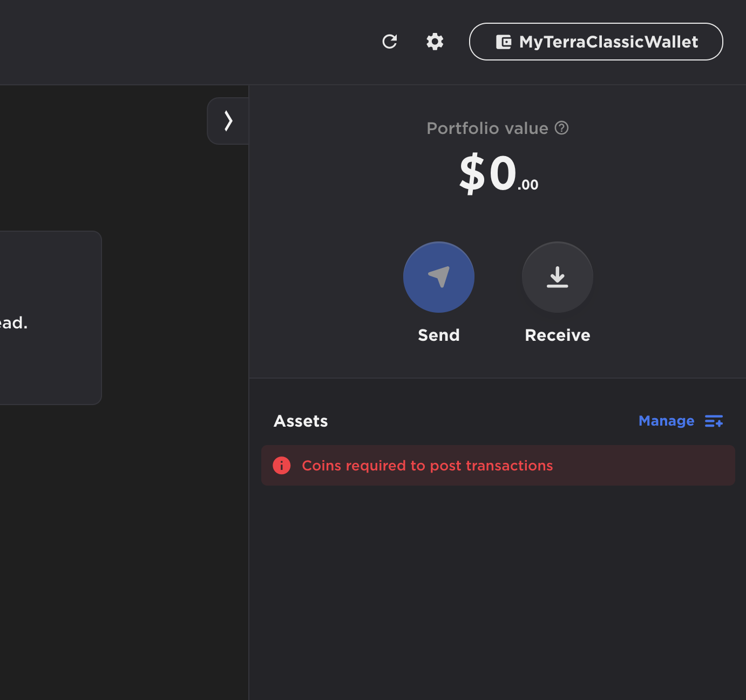Collapse the left panel using the arrow control
This screenshot has height=700, width=746.
(227, 121)
